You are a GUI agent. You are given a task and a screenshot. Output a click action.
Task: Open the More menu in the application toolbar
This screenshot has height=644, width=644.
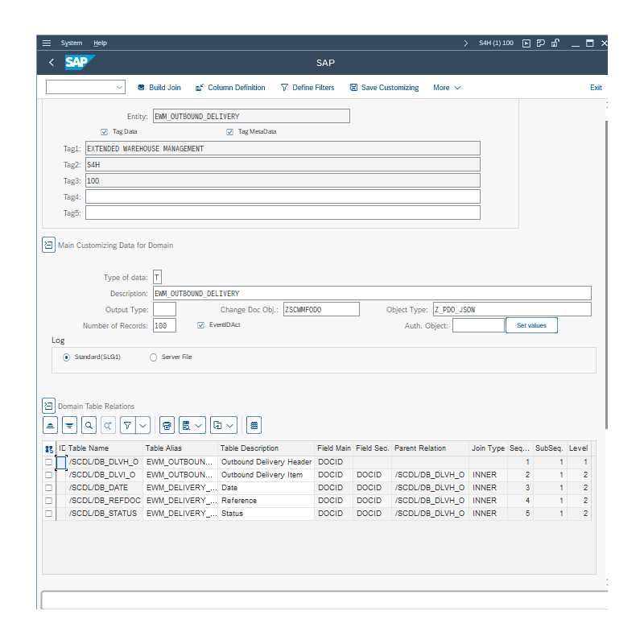[x=447, y=87]
